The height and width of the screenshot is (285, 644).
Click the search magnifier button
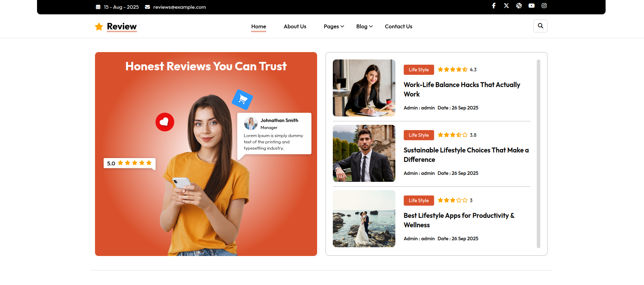click(x=540, y=26)
